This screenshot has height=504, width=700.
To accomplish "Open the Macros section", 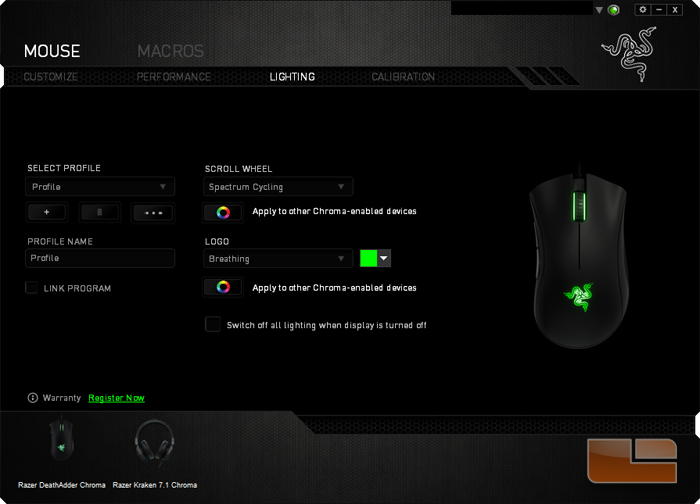I will tap(171, 51).
